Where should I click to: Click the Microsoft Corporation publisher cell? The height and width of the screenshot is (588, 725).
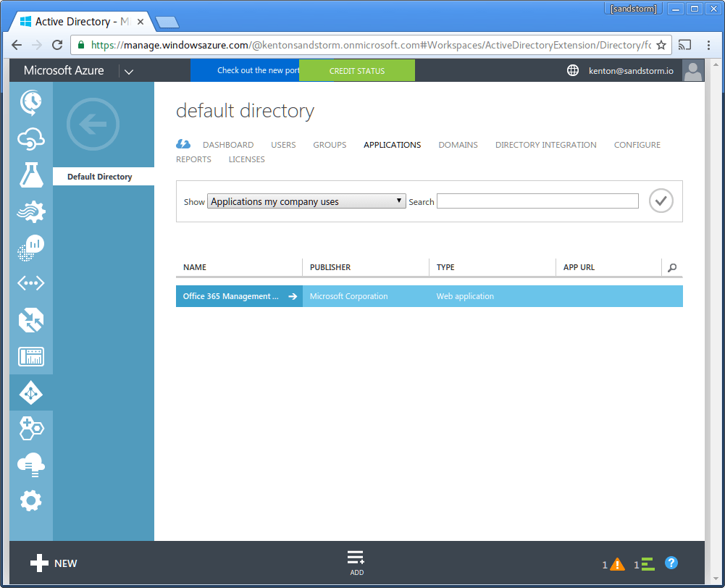coord(348,296)
